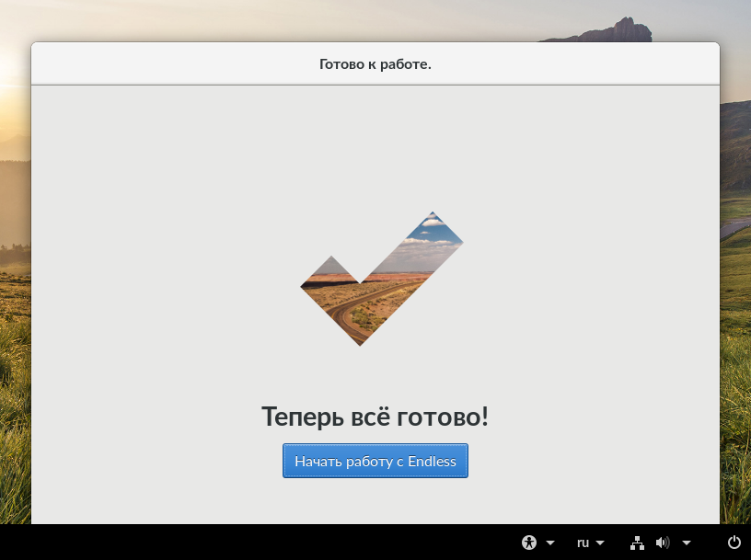This screenshot has width=751, height=560.
Task: Expand the system menu arrow after volume
Action: click(x=687, y=543)
